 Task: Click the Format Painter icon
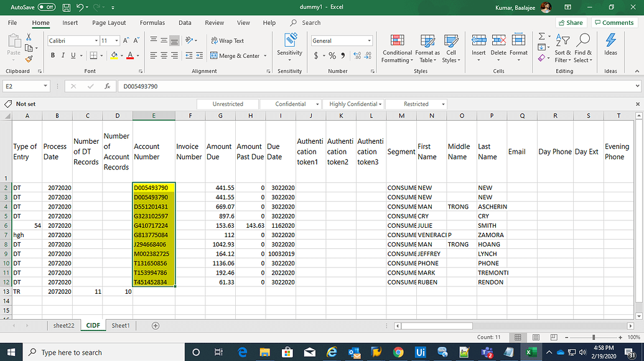29,59
